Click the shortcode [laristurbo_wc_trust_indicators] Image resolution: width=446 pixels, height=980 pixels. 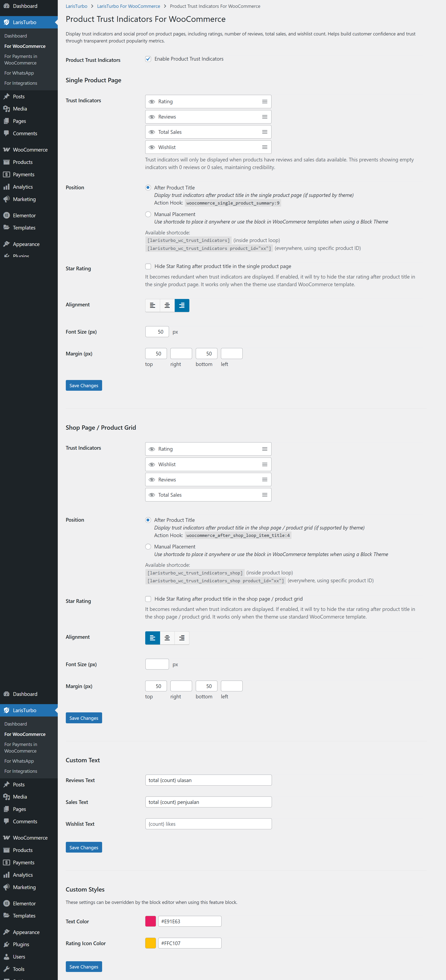pos(189,240)
